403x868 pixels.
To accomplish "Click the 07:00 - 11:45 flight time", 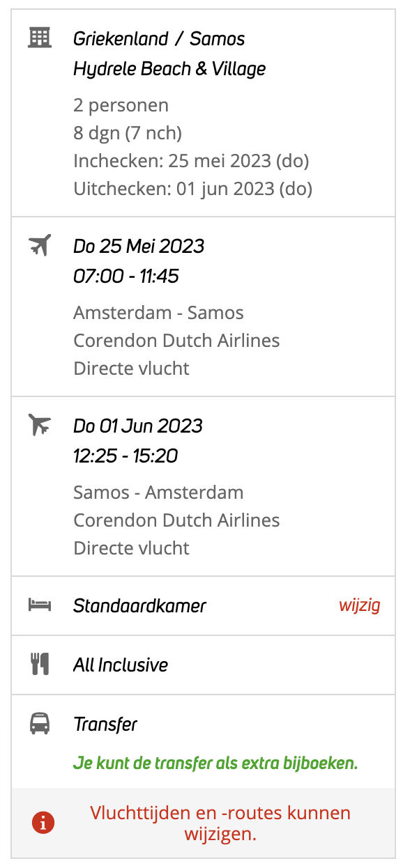I will (x=126, y=277).
